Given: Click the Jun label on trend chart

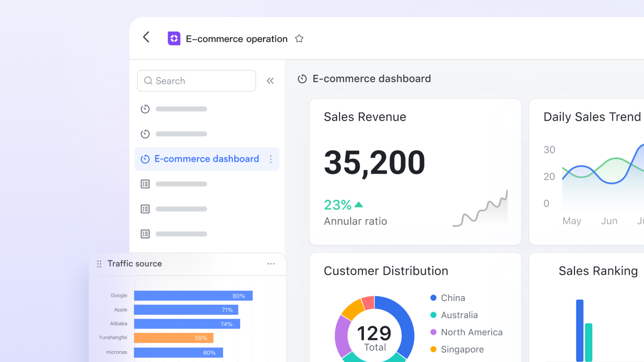Looking at the screenshot, I should [x=609, y=221].
